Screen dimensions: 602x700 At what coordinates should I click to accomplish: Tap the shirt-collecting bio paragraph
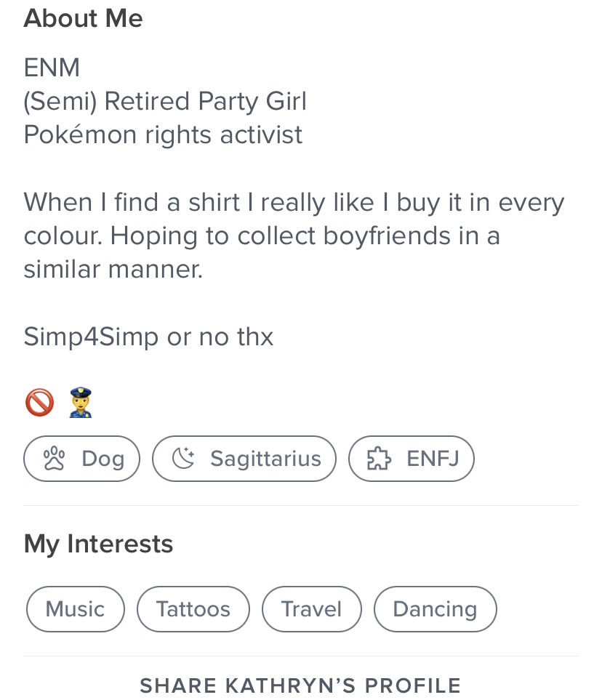pyautogui.click(x=294, y=236)
